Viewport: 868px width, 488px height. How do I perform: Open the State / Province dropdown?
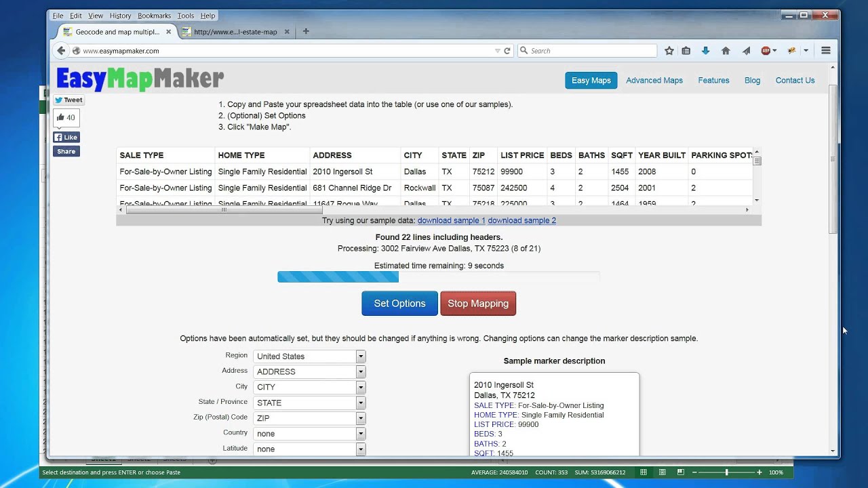coord(309,403)
